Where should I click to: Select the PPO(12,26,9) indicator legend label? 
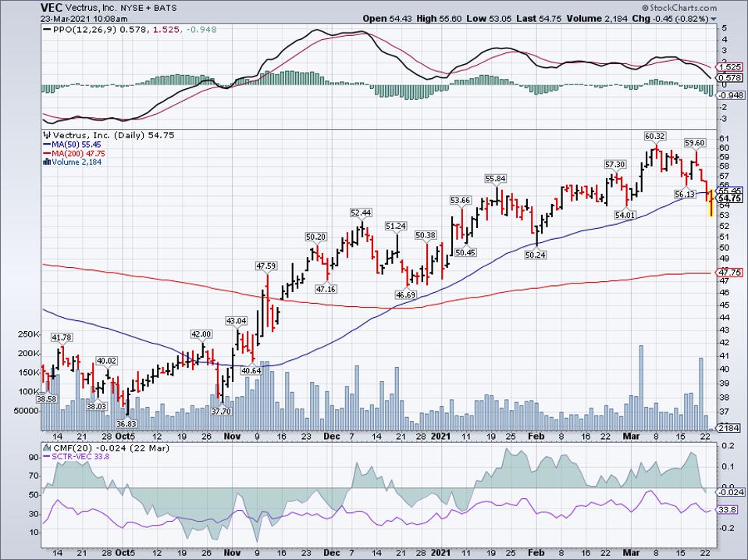coord(85,30)
